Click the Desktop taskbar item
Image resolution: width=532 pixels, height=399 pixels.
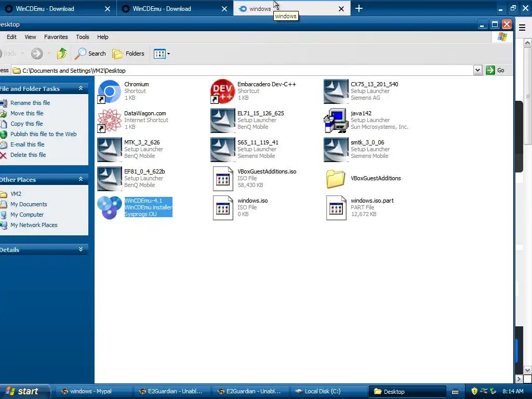(407, 392)
